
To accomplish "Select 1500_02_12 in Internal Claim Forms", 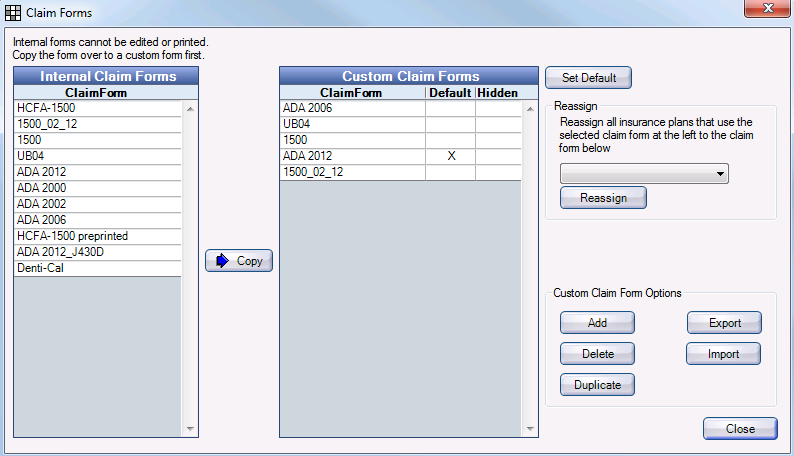I will 98,124.
